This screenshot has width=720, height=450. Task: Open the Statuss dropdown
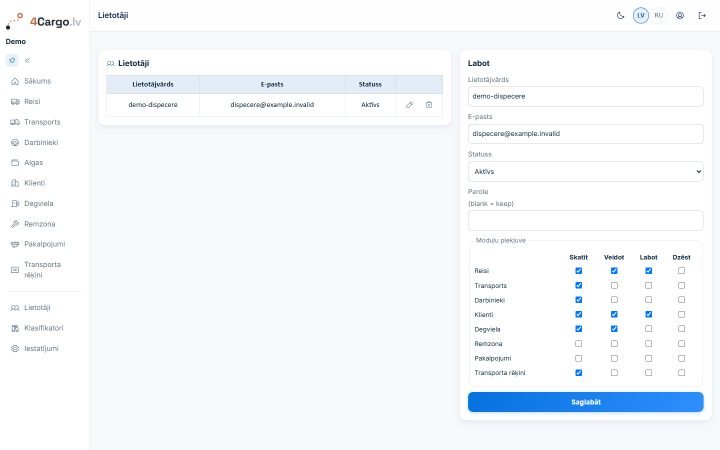pos(585,172)
